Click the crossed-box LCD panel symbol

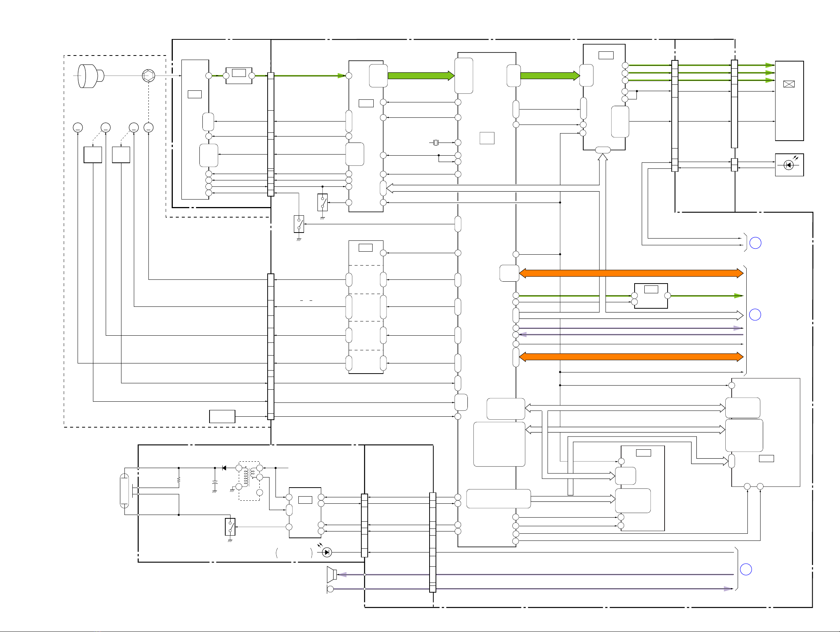[x=789, y=84]
